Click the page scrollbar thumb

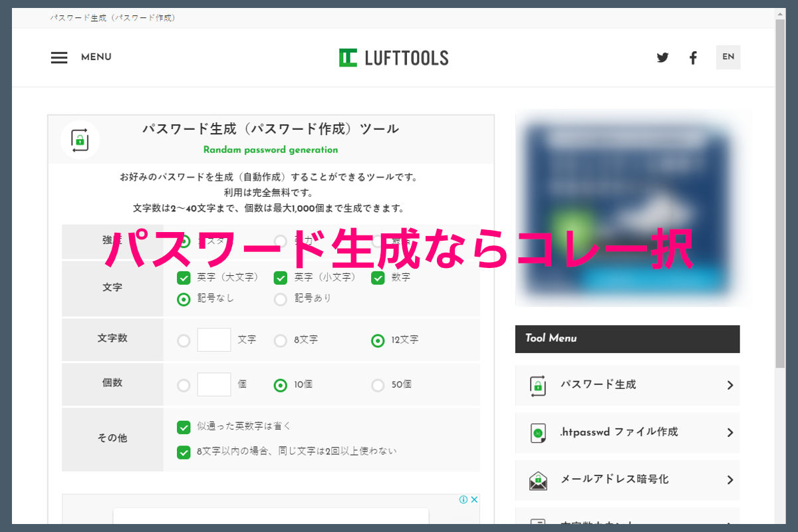[x=781, y=193]
